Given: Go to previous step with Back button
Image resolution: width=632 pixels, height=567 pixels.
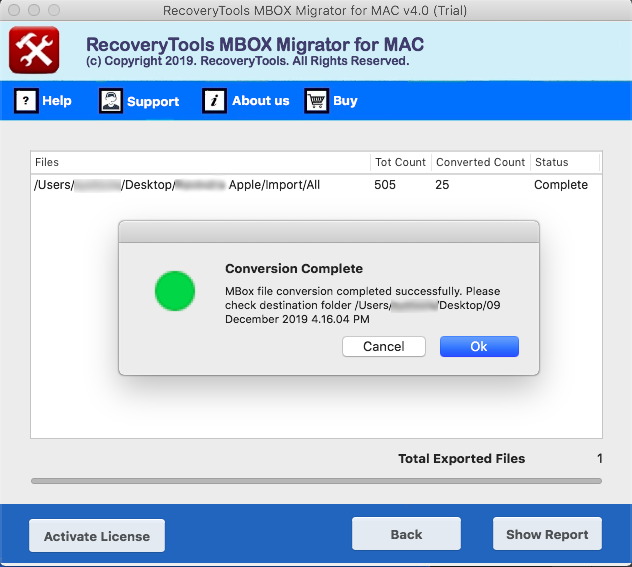Looking at the screenshot, I should click(406, 534).
